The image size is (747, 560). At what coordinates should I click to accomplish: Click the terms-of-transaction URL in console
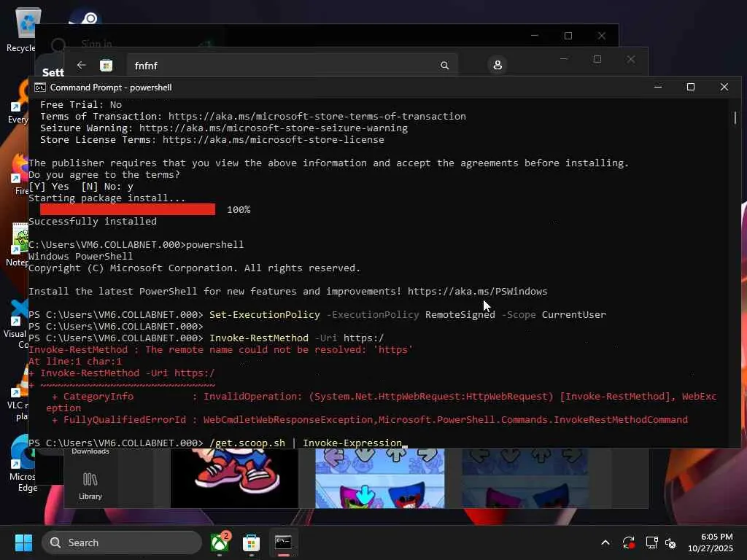click(317, 116)
